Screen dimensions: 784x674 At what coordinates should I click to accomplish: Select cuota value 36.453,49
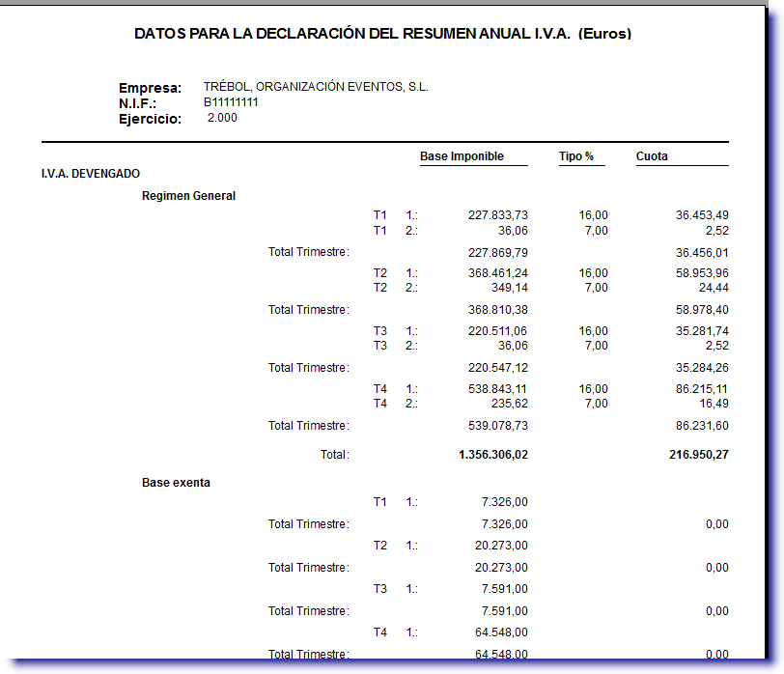(702, 215)
